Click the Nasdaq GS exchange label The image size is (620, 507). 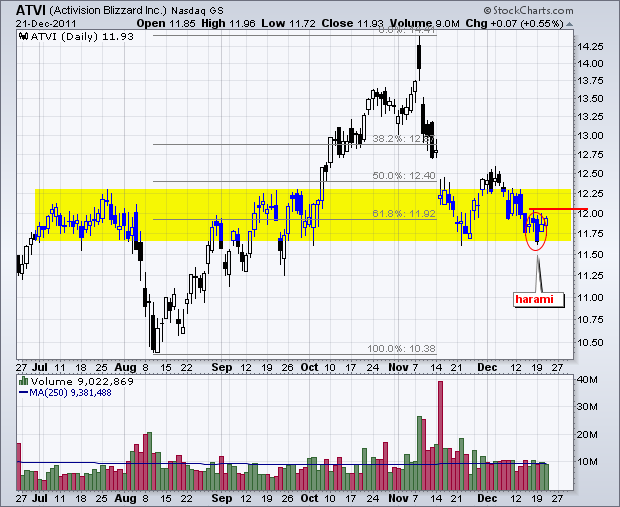click(x=197, y=11)
